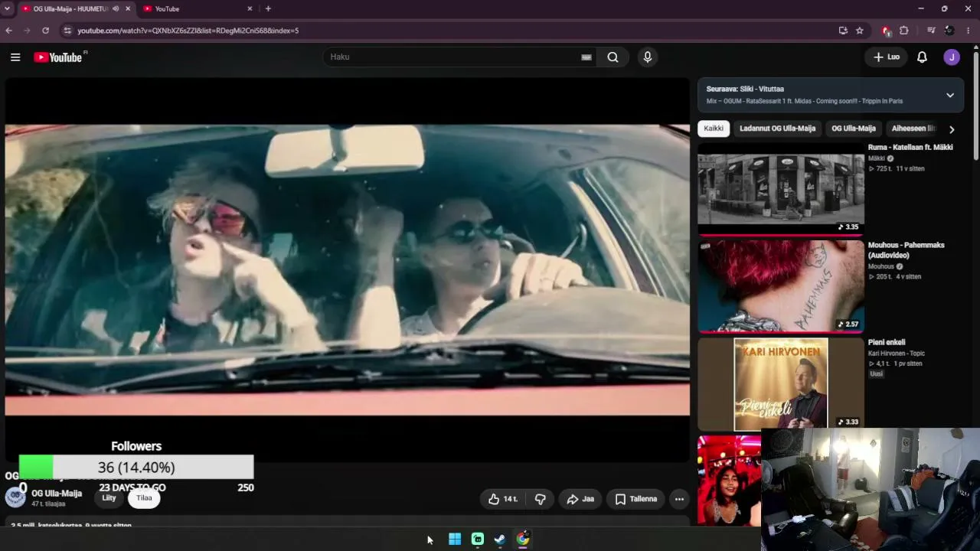
Task: Open the Pieni enkeli video title
Action: click(x=887, y=343)
